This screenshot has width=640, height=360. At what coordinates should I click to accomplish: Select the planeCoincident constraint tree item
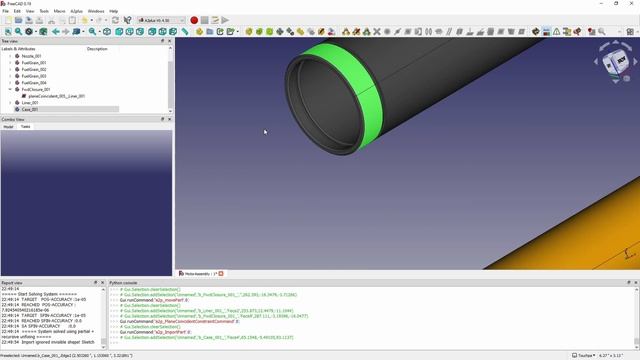[57, 96]
